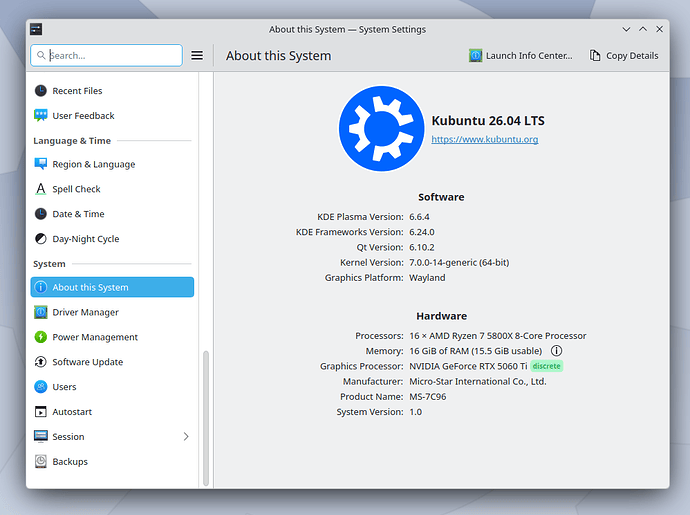Click the Memory information circle icon

pos(556,351)
